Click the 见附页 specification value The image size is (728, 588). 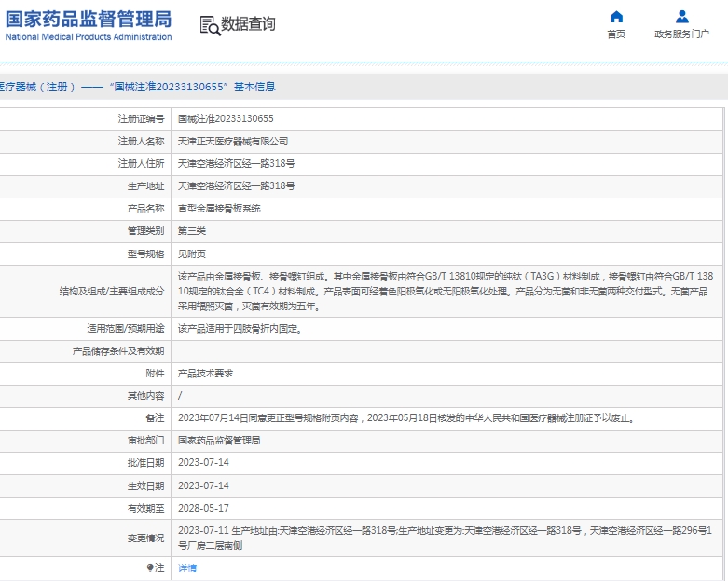192,254
